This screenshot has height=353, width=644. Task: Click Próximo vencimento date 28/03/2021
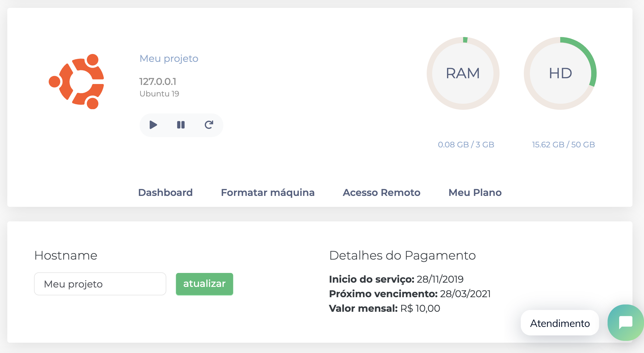point(465,294)
